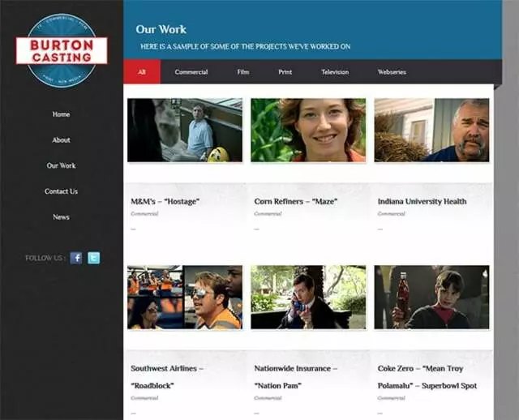This screenshot has height=420, width=519.
Task: Click Commercial label under M&M's title
Action: [144, 214]
